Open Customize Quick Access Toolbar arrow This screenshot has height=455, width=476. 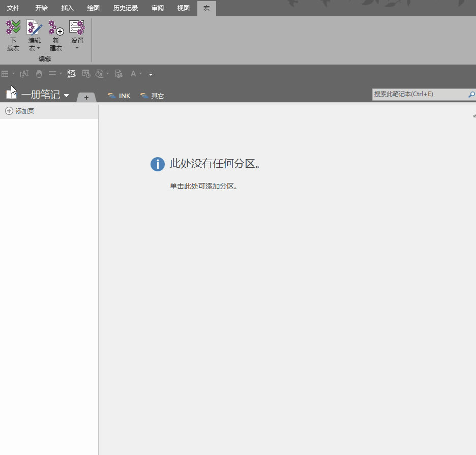pos(151,74)
